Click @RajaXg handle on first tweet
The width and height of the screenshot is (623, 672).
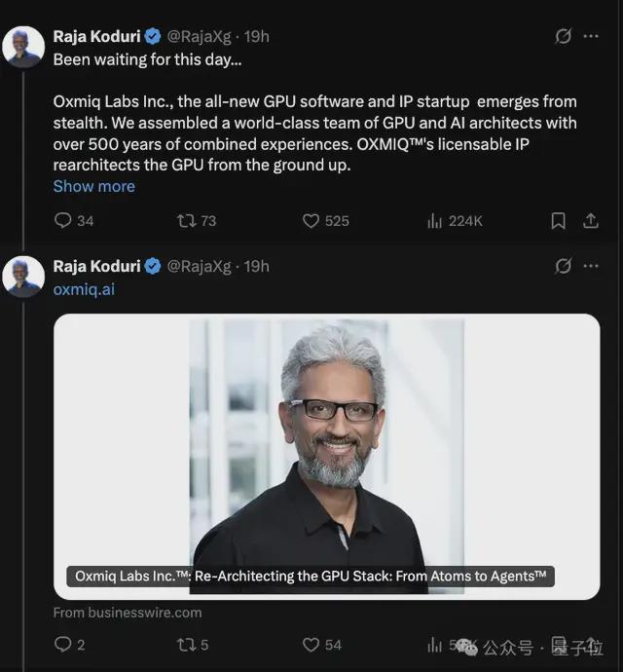click(199, 36)
